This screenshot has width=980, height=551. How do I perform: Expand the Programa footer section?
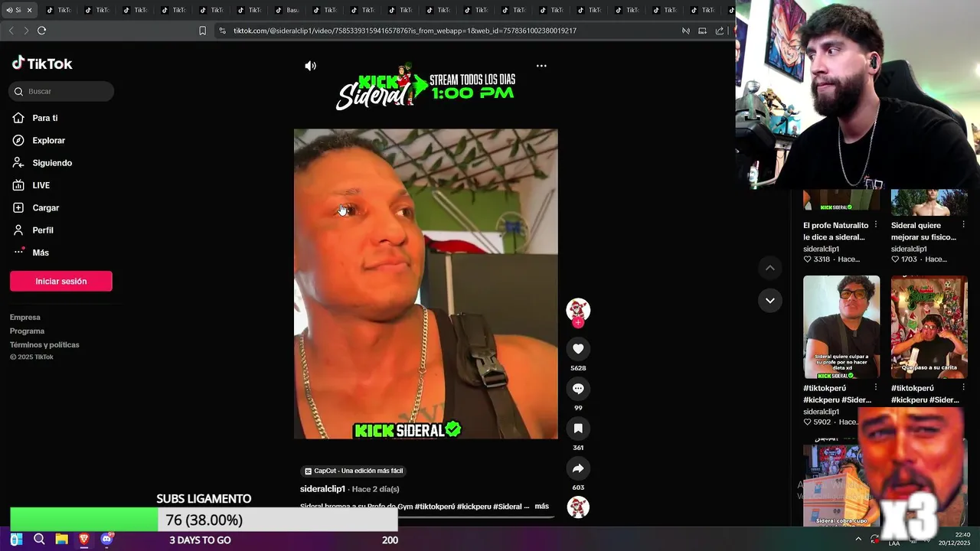pos(27,331)
